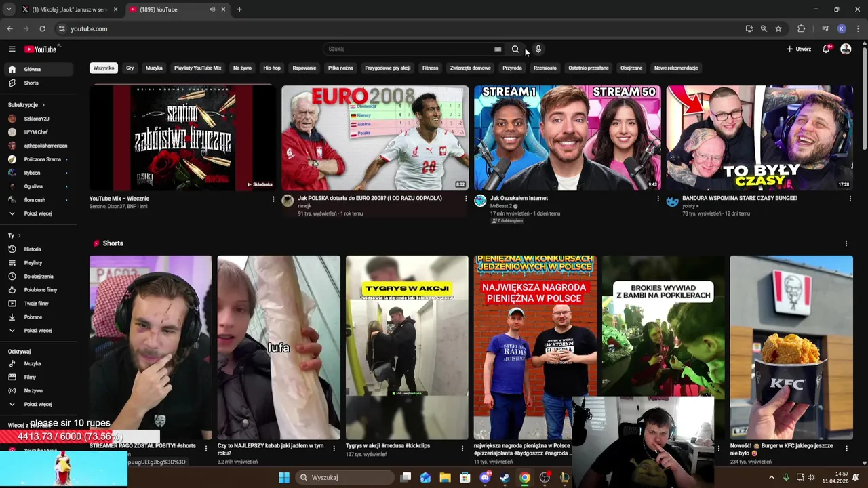Bookmark this page with the star icon
Image resolution: width=868 pixels, height=488 pixels.
point(778,28)
